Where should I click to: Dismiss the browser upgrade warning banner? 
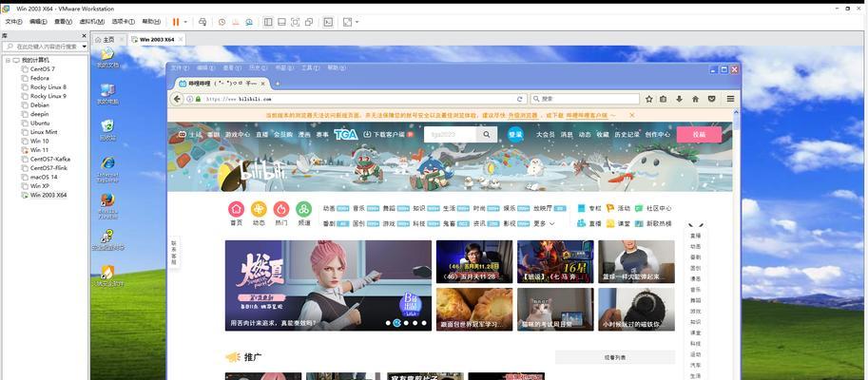(631, 115)
